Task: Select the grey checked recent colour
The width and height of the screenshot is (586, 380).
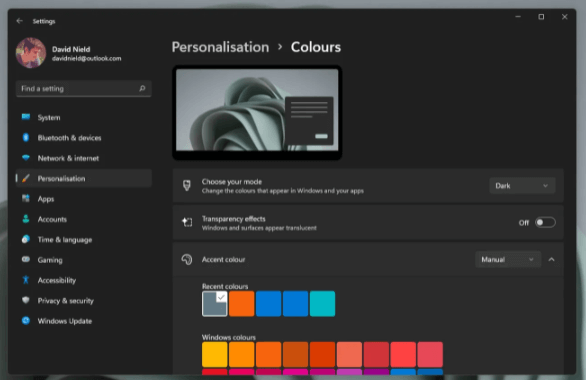Action: [215, 304]
